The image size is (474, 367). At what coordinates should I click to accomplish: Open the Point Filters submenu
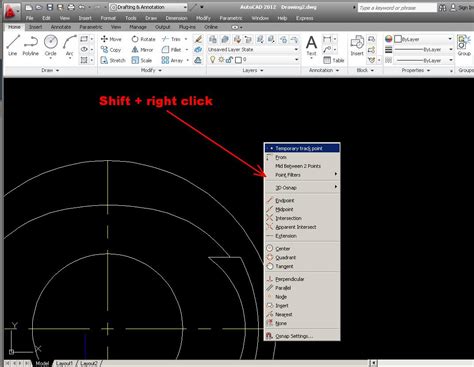tap(302, 175)
